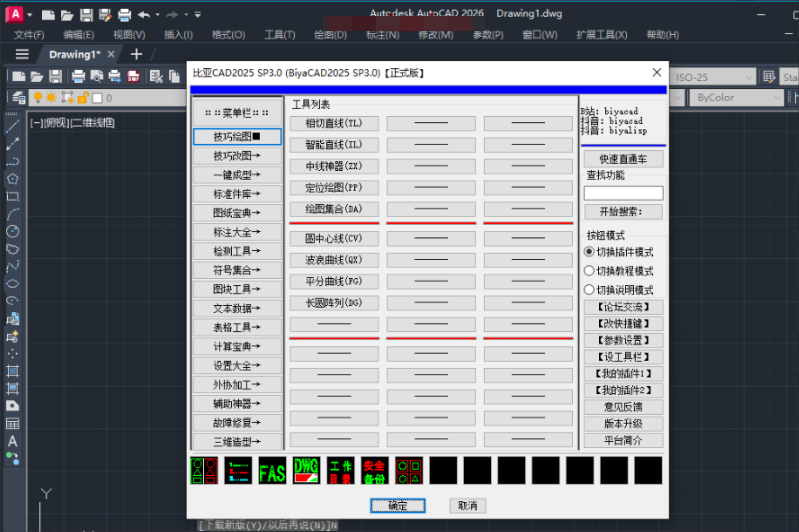Image resolution: width=799 pixels, height=532 pixels.
Task: Expand the 图纸宝典 submenu
Action: 237,212
